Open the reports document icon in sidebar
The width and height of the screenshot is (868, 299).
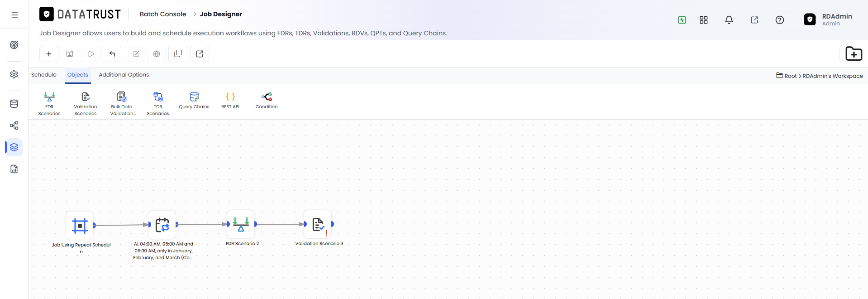[14, 169]
